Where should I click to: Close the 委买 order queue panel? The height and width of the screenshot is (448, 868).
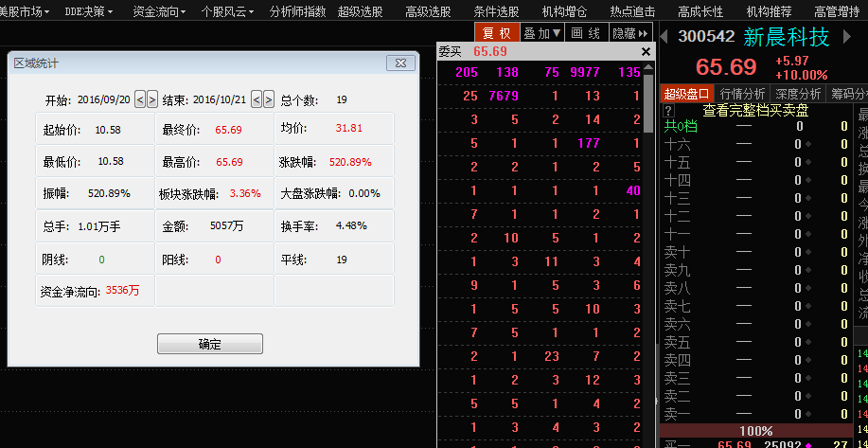[646, 52]
